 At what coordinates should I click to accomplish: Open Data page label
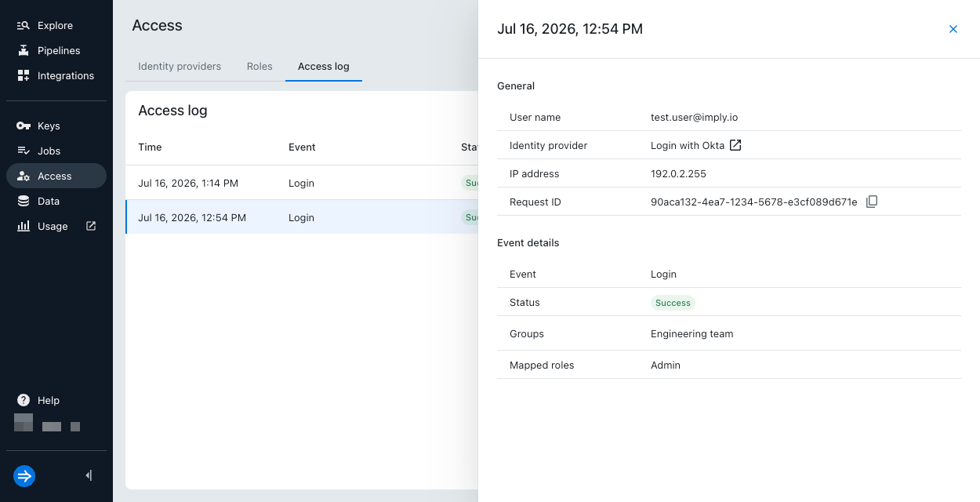click(x=49, y=202)
